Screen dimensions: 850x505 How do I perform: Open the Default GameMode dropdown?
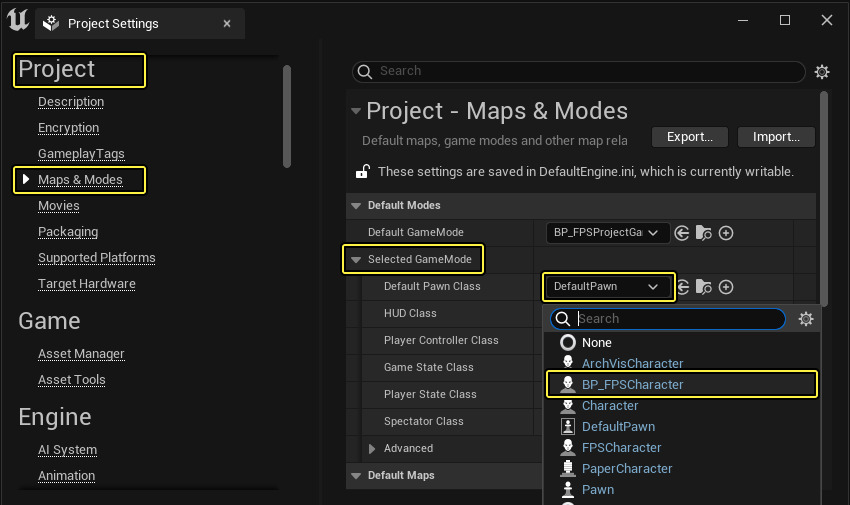tap(608, 232)
